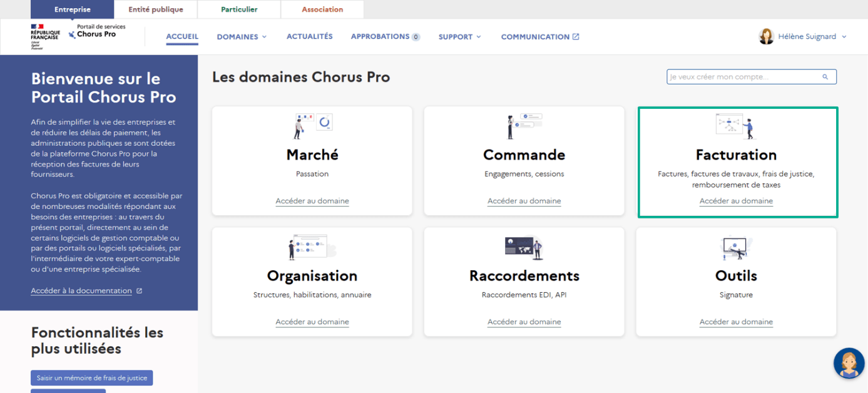
Task: Switch to the Association tab
Action: click(x=322, y=9)
